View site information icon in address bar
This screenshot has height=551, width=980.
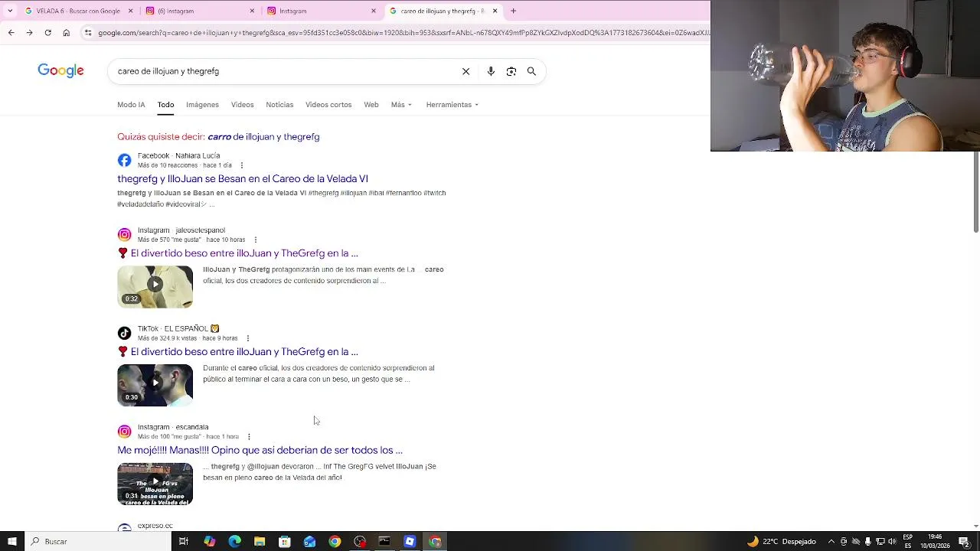88,32
